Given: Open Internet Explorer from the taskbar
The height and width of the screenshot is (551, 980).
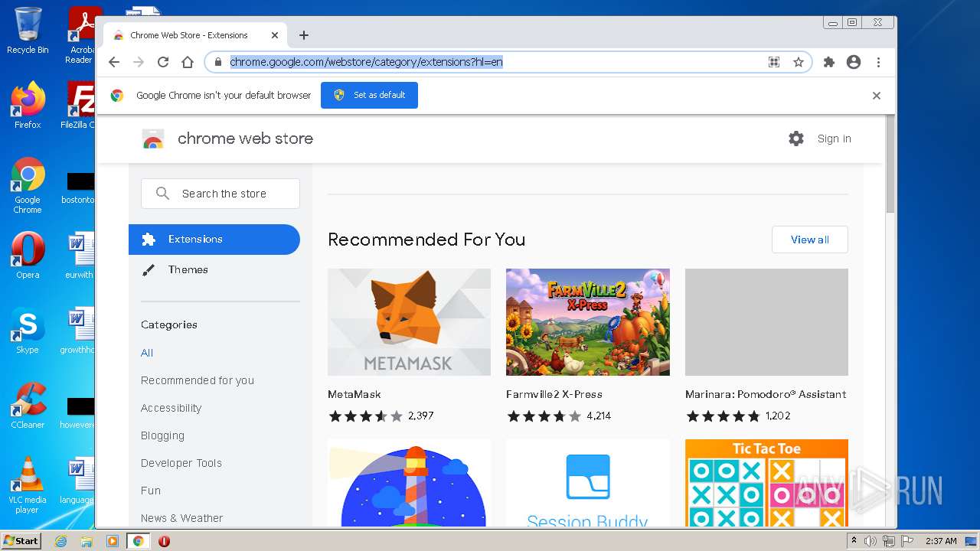Looking at the screenshot, I should pos(60,541).
